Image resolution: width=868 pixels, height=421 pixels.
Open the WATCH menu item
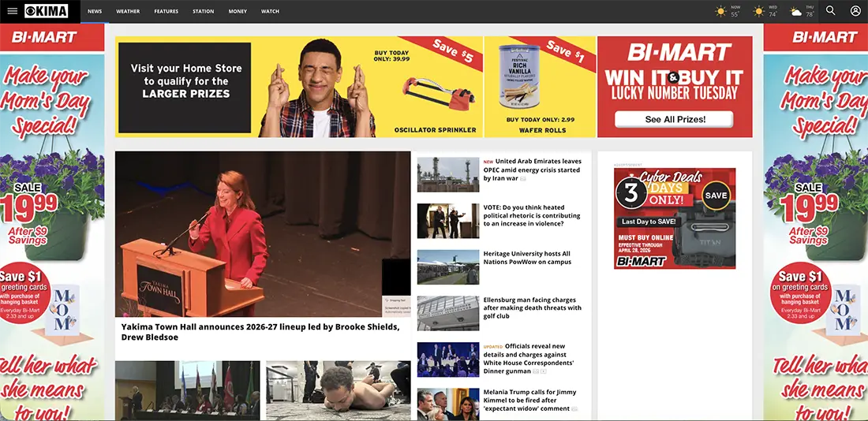tap(270, 11)
